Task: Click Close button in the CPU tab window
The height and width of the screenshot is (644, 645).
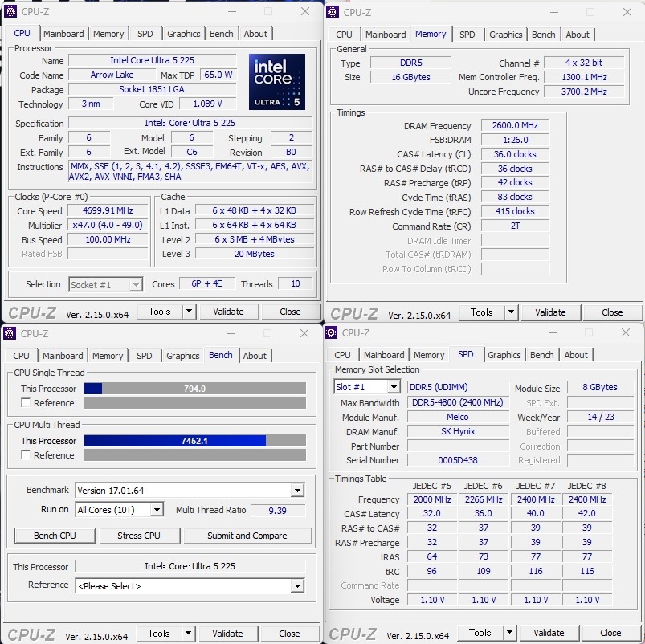Action: click(x=290, y=312)
